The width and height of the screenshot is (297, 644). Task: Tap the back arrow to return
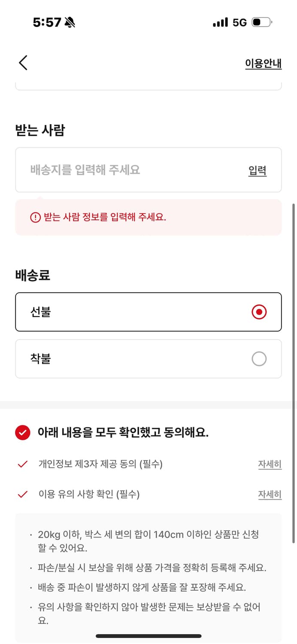click(23, 63)
